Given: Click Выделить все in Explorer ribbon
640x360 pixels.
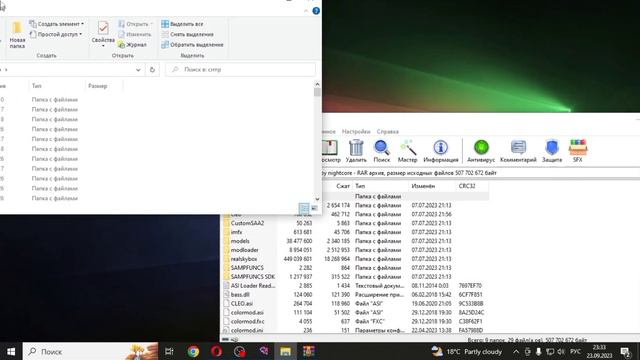Looking at the screenshot, I should pos(182,24).
